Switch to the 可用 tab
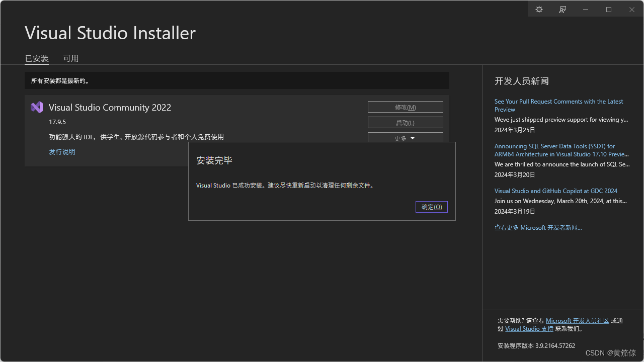 [71, 58]
